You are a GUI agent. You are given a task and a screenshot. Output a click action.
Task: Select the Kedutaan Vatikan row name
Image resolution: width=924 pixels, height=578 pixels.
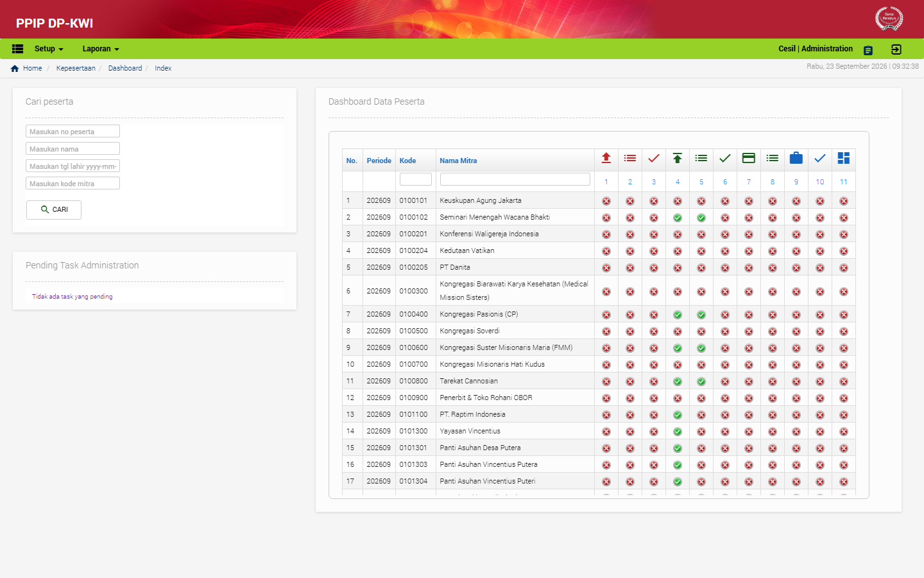pyautogui.click(x=467, y=251)
